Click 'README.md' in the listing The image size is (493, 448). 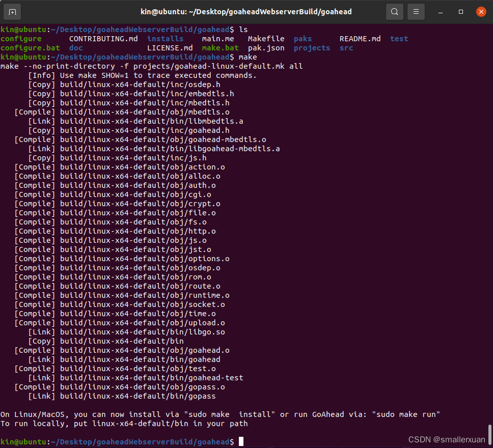(360, 39)
